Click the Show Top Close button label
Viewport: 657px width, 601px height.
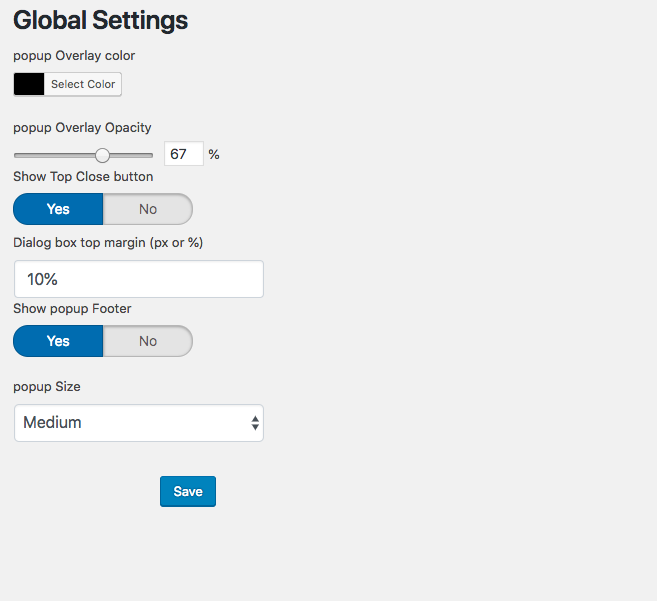click(83, 176)
